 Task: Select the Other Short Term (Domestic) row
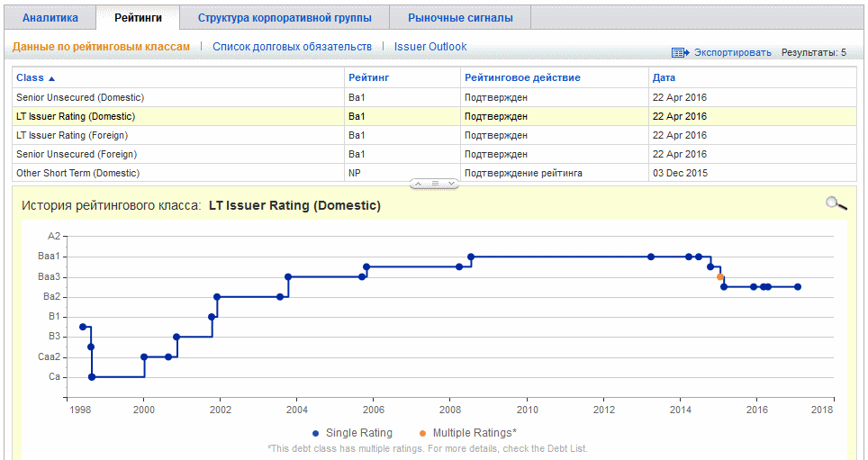77,173
